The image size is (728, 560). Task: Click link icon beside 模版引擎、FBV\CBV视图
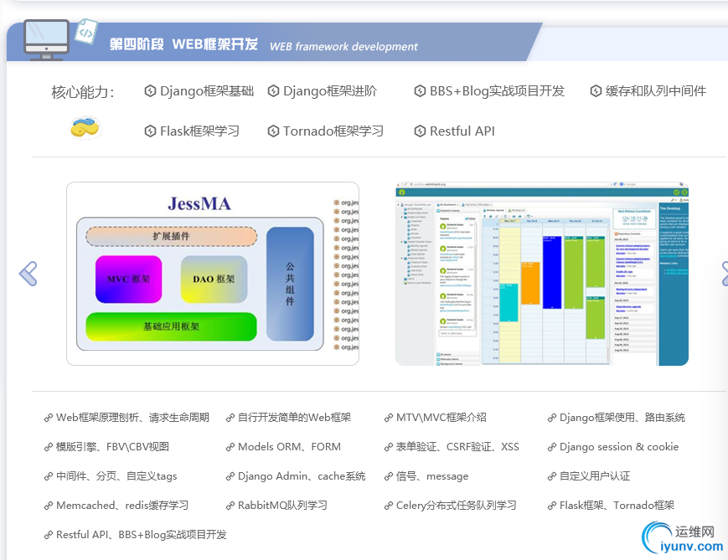click(x=49, y=447)
